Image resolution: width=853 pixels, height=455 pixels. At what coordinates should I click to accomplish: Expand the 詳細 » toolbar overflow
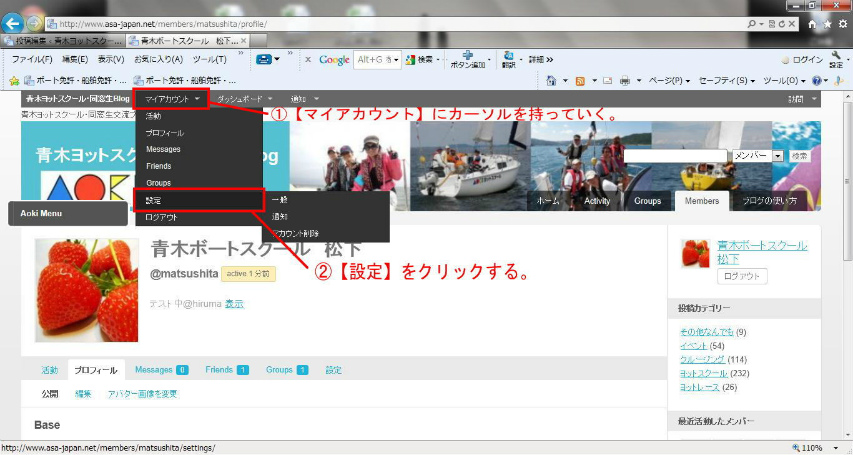(541, 60)
